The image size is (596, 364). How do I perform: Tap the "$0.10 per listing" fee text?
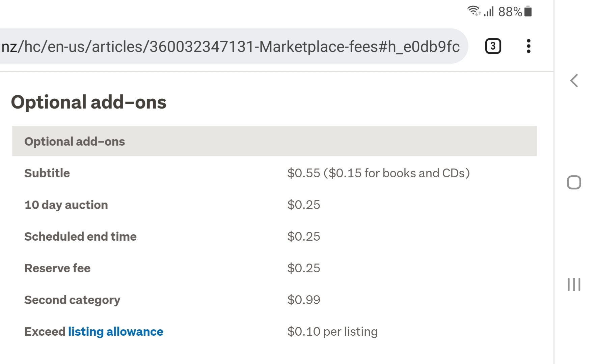[332, 332]
